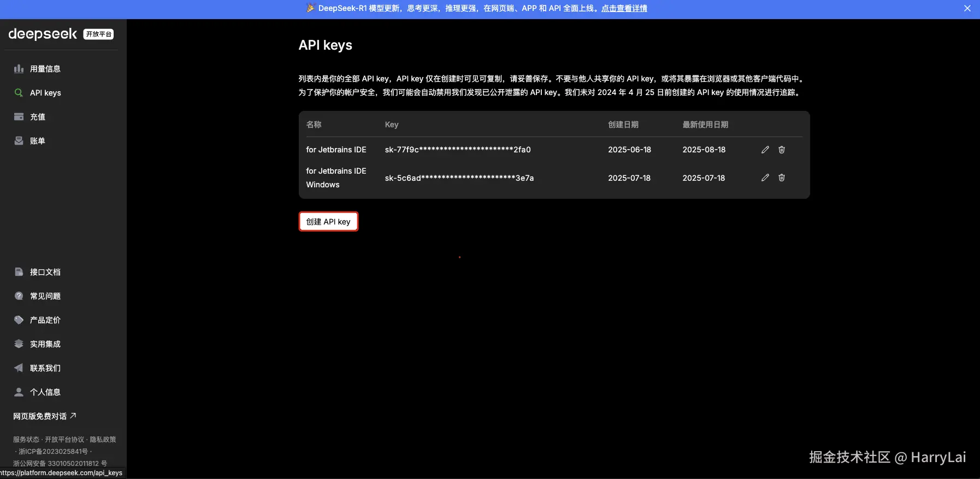Click the 创建 API key button
This screenshot has height=479, width=980.
click(x=328, y=222)
